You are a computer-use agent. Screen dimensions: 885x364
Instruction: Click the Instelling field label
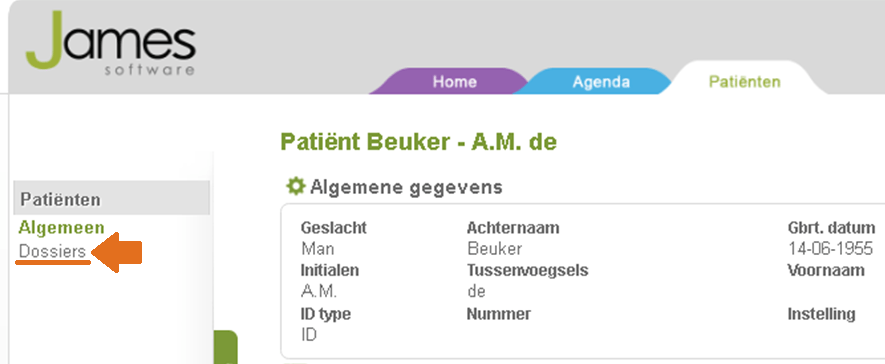coord(821,314)
